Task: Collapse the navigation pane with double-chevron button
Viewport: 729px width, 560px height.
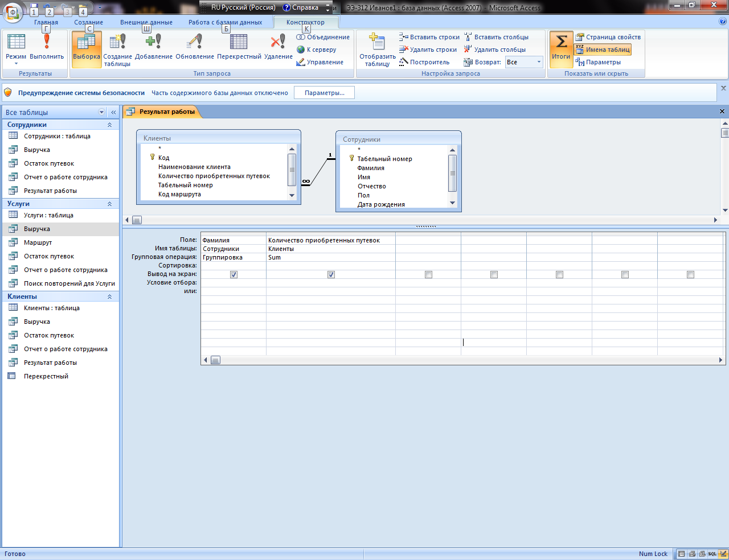Action: [113, 112]
